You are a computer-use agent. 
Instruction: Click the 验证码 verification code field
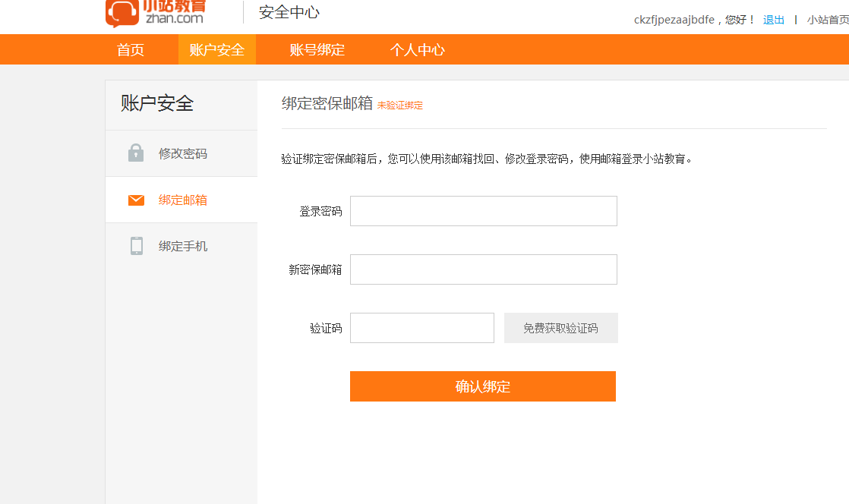421,327
